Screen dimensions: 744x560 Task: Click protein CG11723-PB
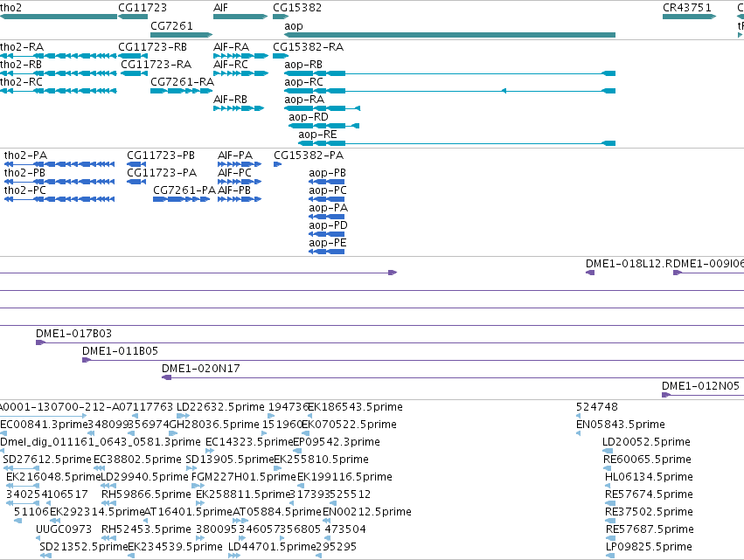click(136, 164)
